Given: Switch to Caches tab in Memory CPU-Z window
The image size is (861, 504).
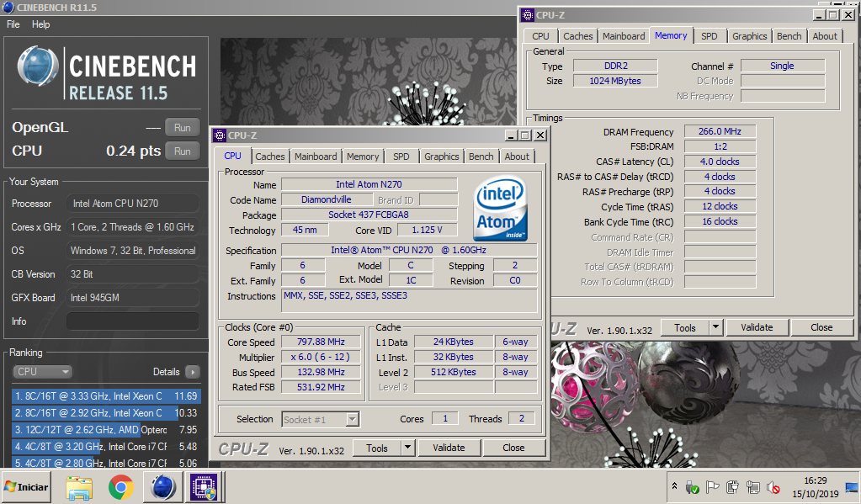Looking at the screenshot, I should 578,36.
